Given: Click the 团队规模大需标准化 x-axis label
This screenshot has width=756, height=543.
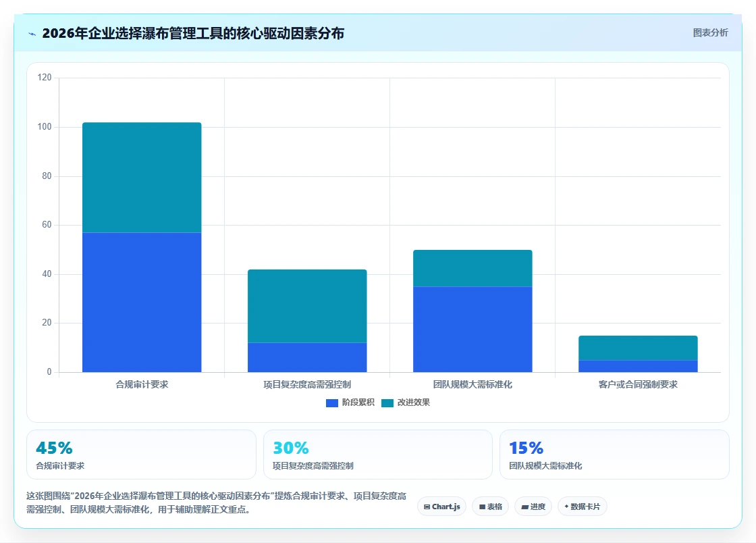Looking at the screenshot, I should pyautogui.click(x=473, y=384).
